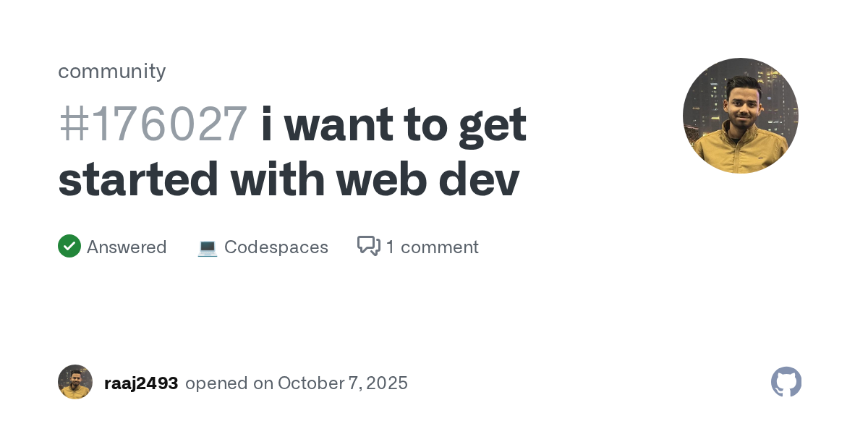868x434 pixels.
Task: Open the raaj2493 username
Action: coord(141,383)
